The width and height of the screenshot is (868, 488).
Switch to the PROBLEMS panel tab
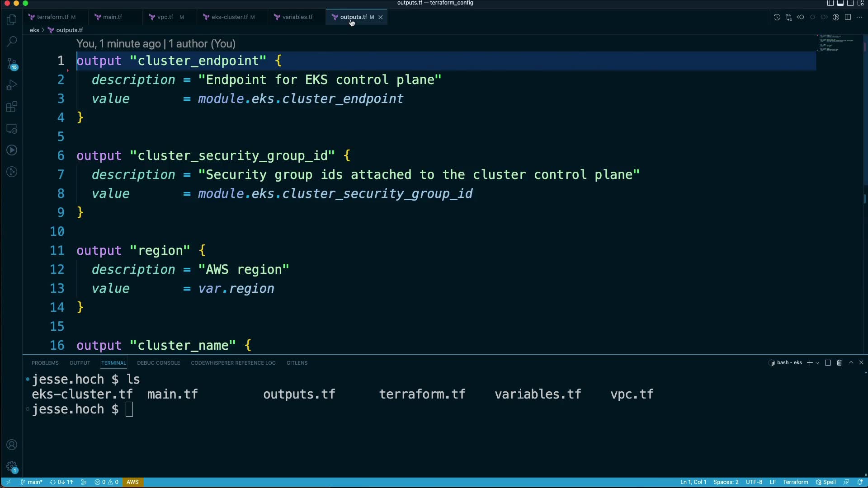tap(45, 363)
